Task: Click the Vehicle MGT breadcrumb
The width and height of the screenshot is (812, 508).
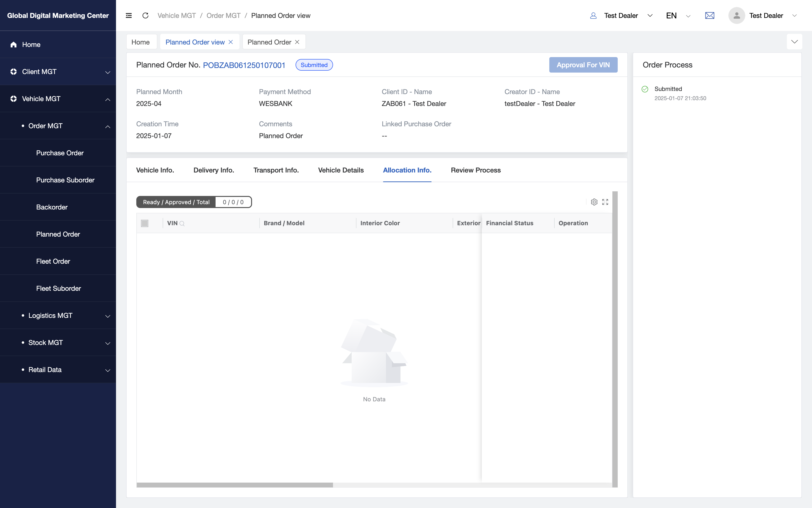Action: pos(176,15)
